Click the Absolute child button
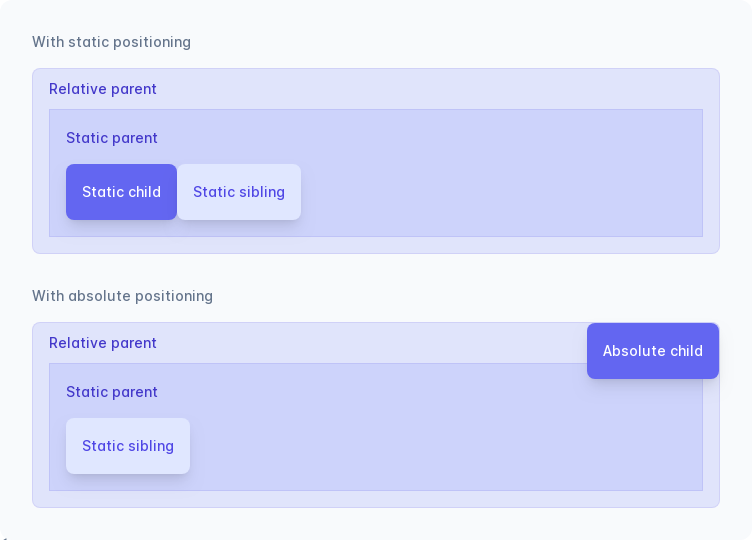Image resolution: width=752 pixels, height=540 pixels. [652, 351]
